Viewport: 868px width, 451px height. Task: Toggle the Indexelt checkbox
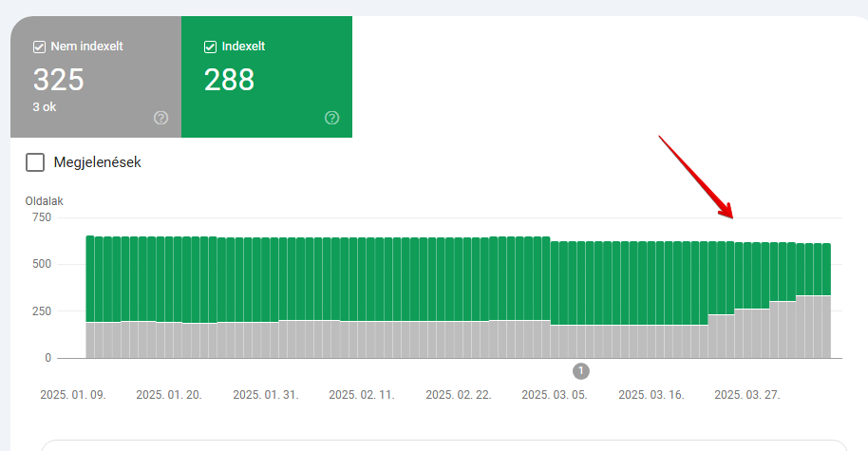pyautogui.click(x=210, y=47)
